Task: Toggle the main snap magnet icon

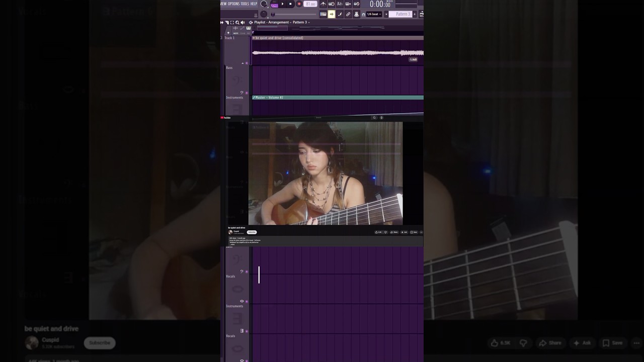Action: click(x=363, y=15)
